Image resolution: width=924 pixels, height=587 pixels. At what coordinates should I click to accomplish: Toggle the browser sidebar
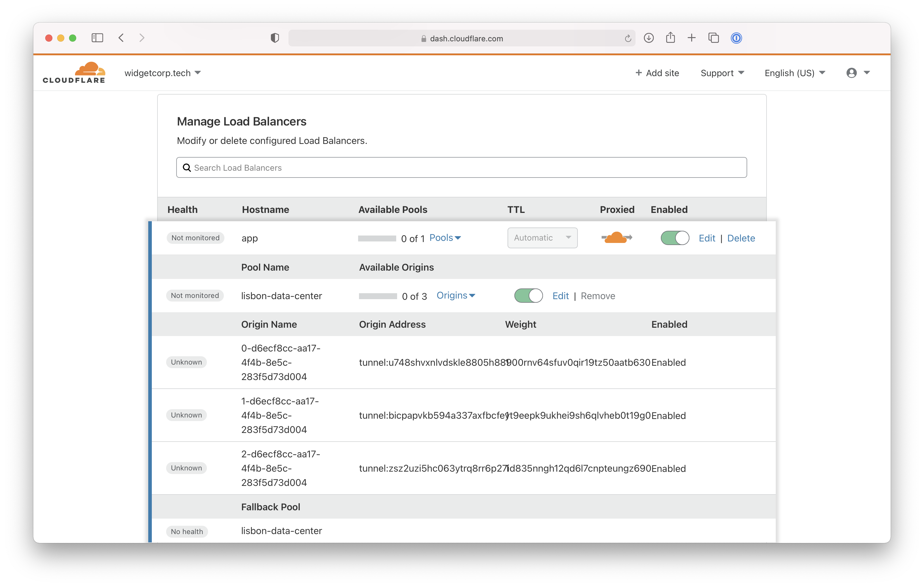point(97,37)
